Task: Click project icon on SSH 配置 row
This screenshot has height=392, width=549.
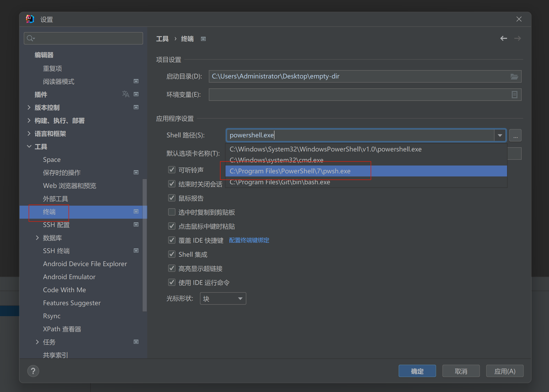Action: coord(136,224)
